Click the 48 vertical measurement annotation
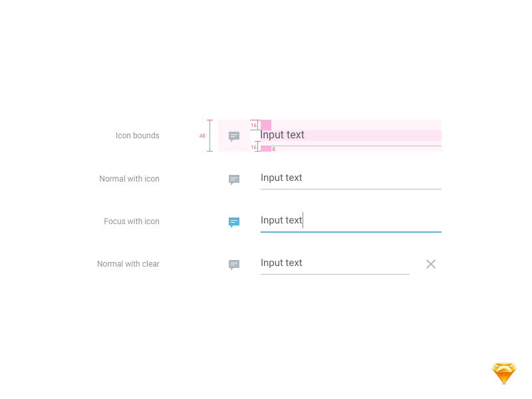This screenshot has width=532, height=399. [x=202, y=136]
